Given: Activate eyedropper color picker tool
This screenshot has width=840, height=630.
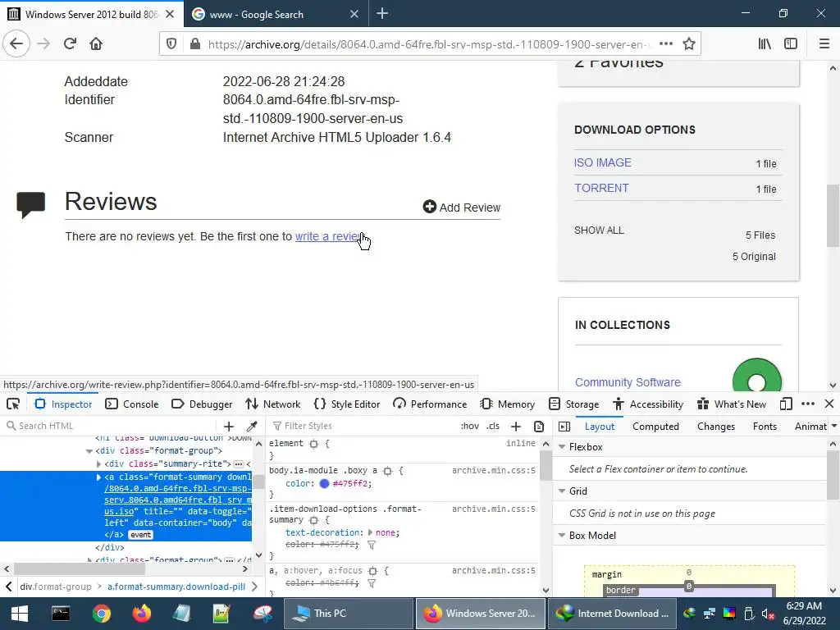Looking at the screenshot, I should (x=252, y=426).
